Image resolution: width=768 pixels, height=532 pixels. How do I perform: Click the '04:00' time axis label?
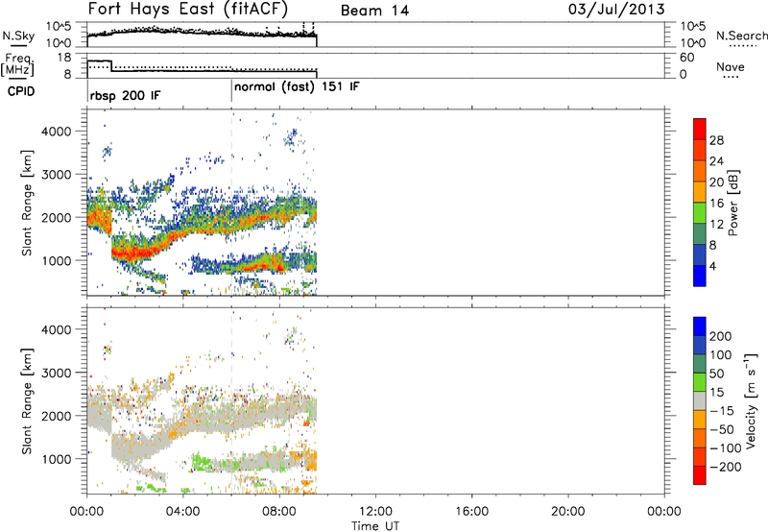pos(182,512)
